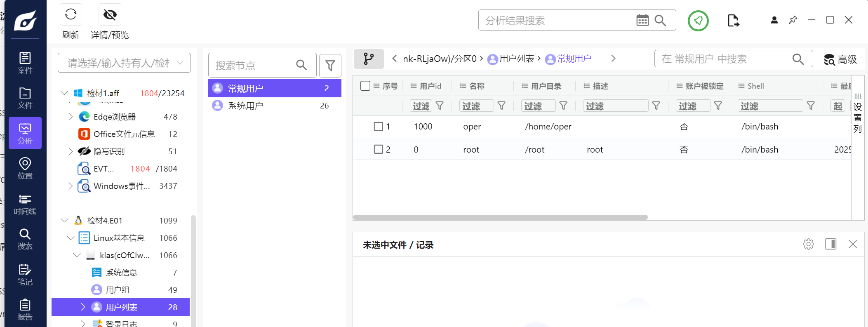This screenshot has height=327, width=868.
Task: Toggle the 详情/预览 details preview eye icon
Action: [x=110, y=15]
